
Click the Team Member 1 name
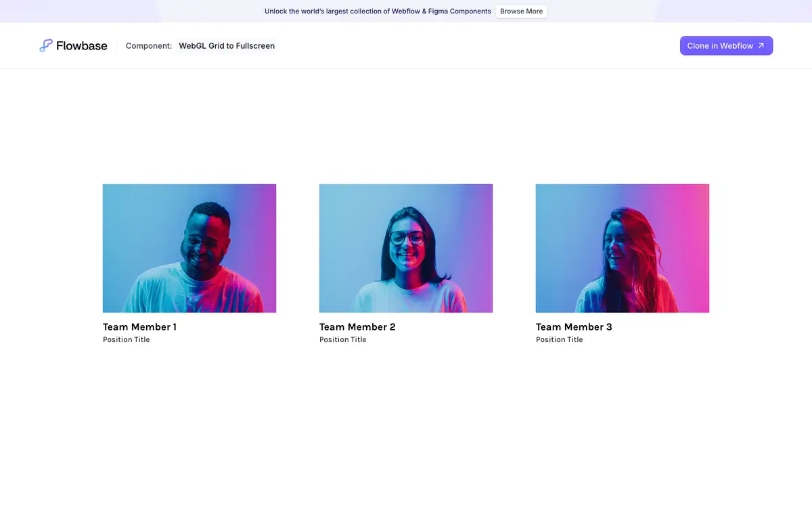point(139,327)
